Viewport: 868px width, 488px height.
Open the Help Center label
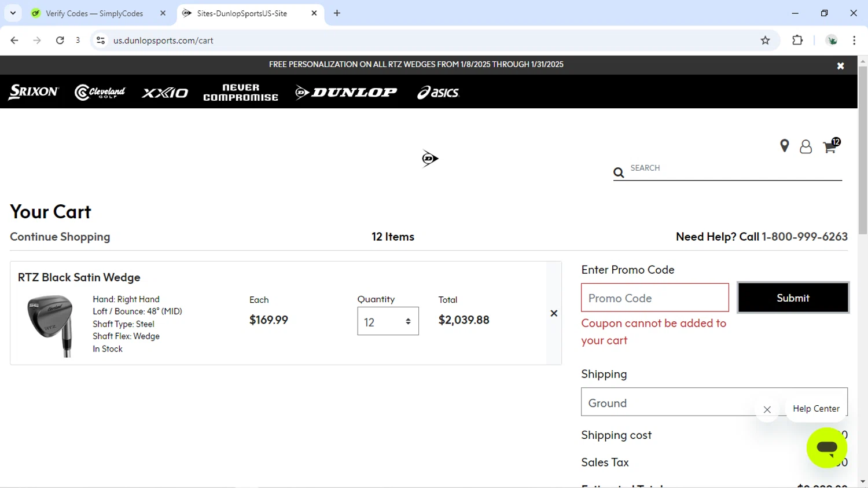click(x=816, y=409)
